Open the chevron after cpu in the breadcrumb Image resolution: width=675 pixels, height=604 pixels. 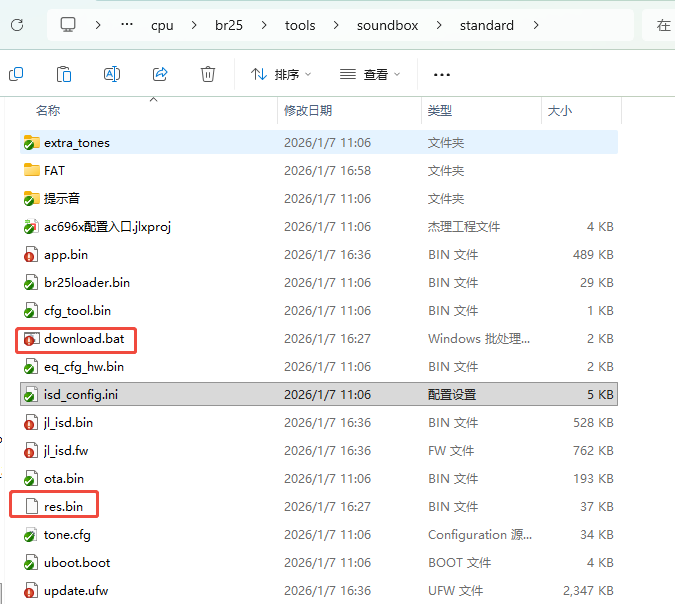pos(194,25)
